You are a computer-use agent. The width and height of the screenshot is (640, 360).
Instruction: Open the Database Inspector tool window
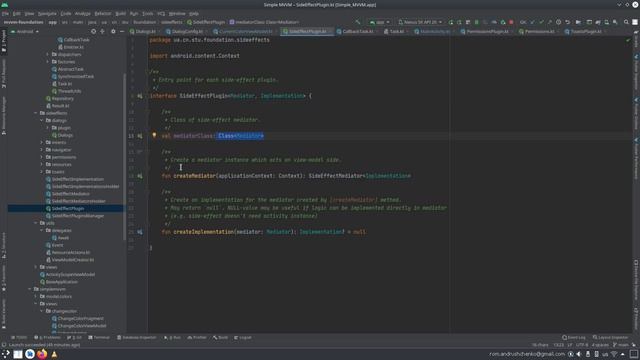pyautogui.click(x=136, y=338)
